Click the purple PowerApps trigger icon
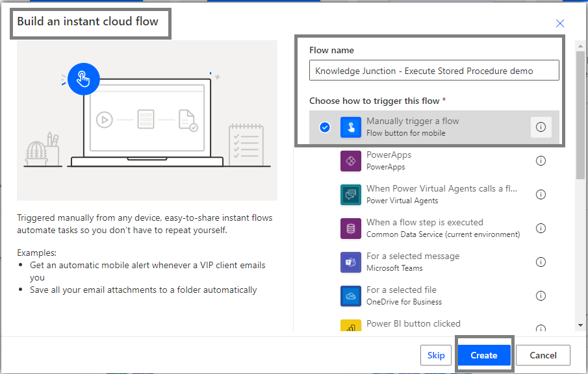 [351, 161]
